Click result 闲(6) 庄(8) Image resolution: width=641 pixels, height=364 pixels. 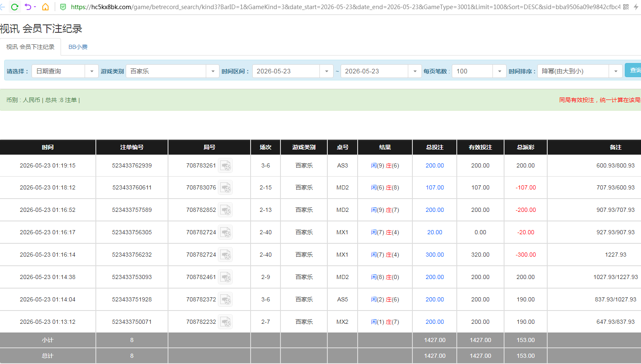(385, 188)
